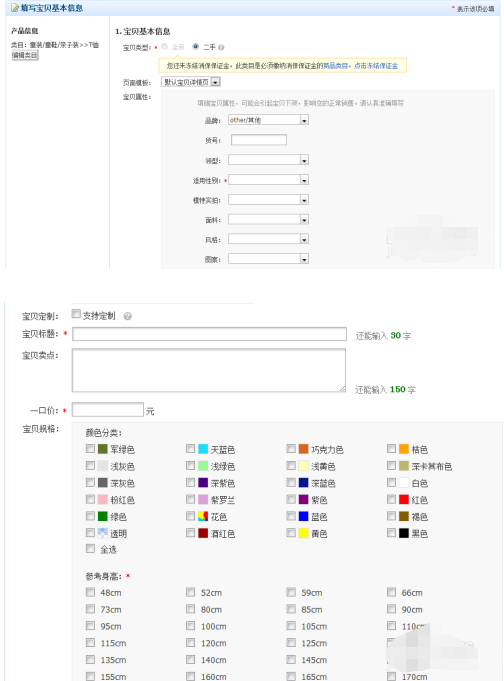
Task: Tick the 全选 select-all colors checkbox
Action: [x=90, y=549]
